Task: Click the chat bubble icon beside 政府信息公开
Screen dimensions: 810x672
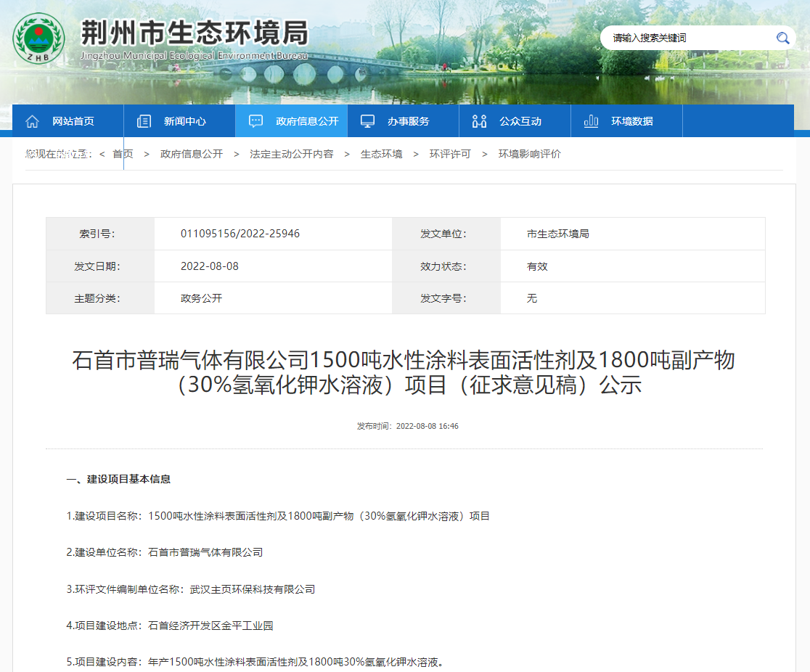Action: [x=255, y=121]
